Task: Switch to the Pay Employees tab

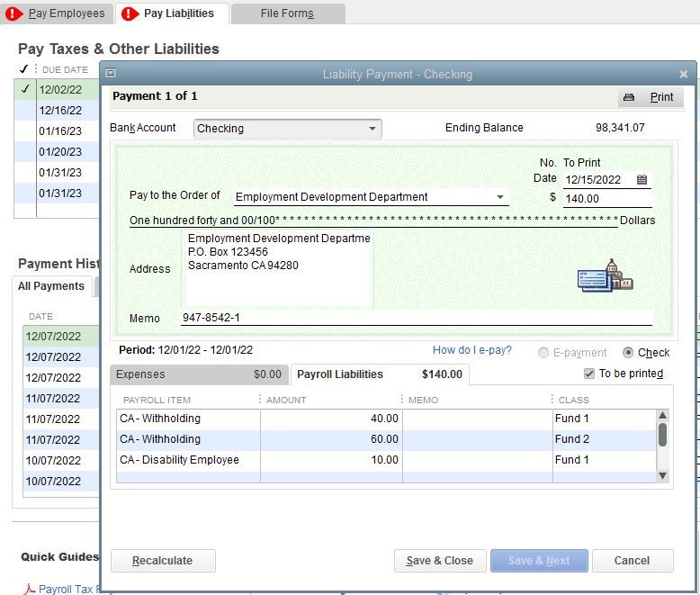Action: click(58, 14)
